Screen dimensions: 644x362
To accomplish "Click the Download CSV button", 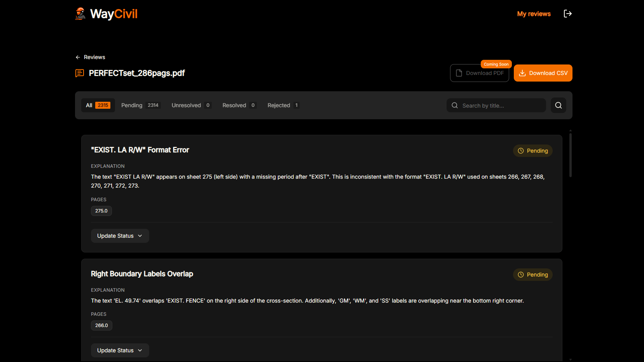I will click(543, 73).
